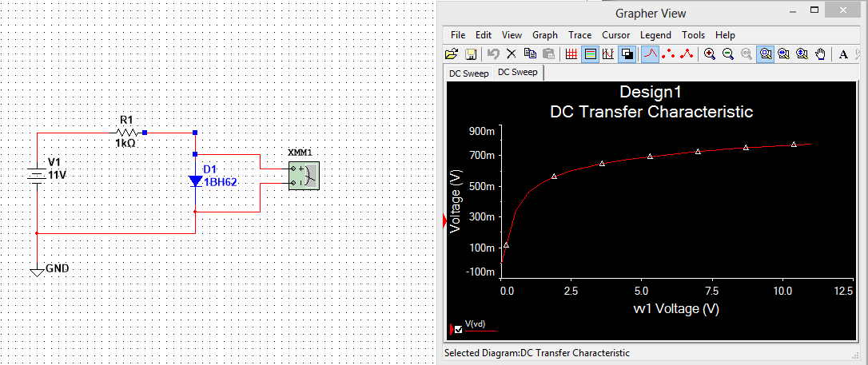Image resolution: width=868 pixels, height=365 pixels.
Task: Click the Save floppy disk icon
Action: coord(471,54)
